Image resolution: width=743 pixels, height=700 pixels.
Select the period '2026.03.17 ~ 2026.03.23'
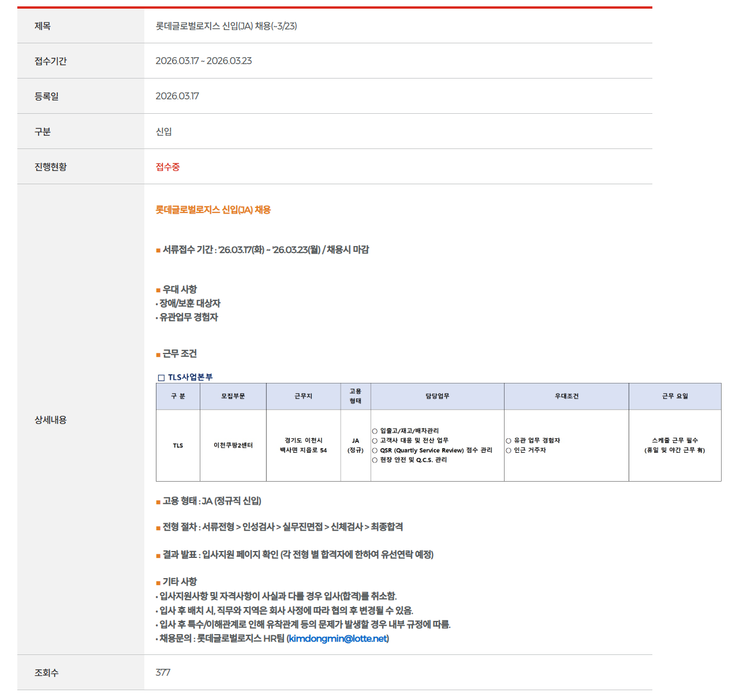pos(204,61)
